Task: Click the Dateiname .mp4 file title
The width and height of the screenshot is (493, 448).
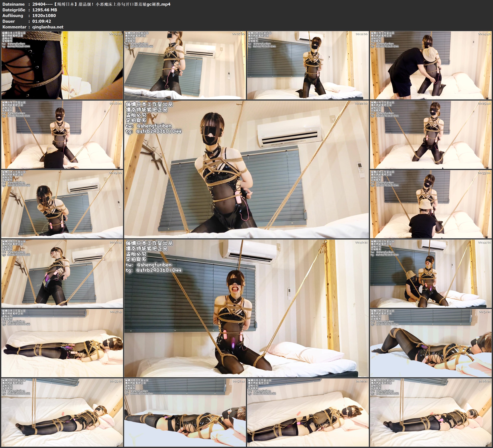Action: (101, 4)
